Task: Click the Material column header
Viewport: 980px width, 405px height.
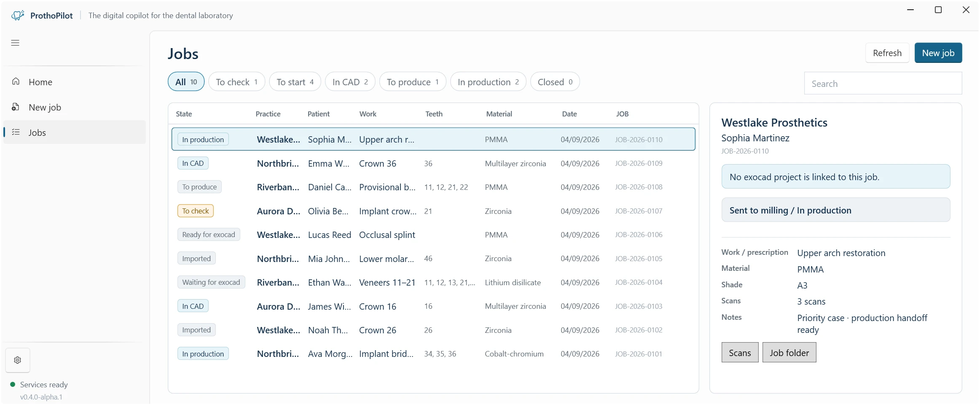Action: point(499,114)
